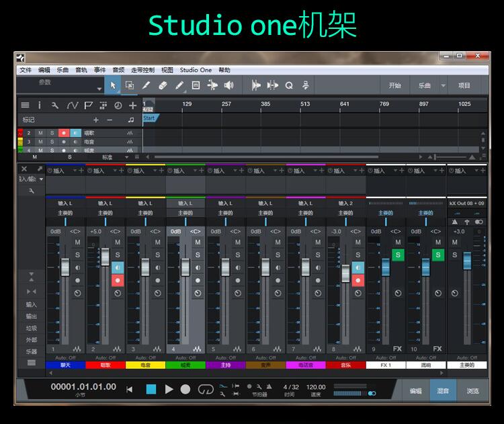This screenshot has width=504, height=424.
Task: Open the marker track flag icon
Action: pyautogui.click(x=88, y=105)
